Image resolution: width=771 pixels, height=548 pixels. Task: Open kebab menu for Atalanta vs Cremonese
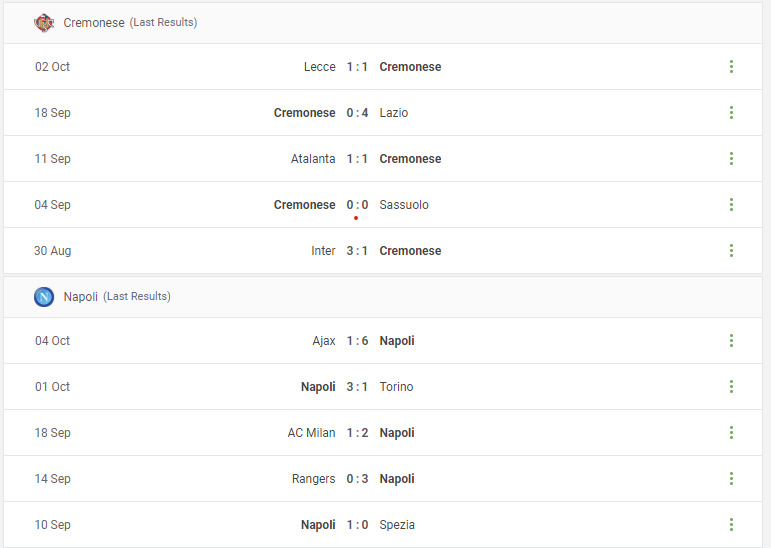[731, 158]
